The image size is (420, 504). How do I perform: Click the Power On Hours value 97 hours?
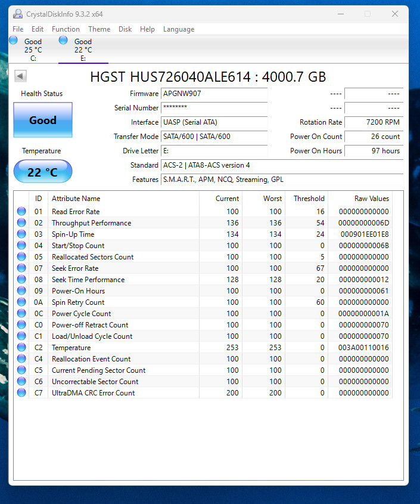(x=374, y=151)
